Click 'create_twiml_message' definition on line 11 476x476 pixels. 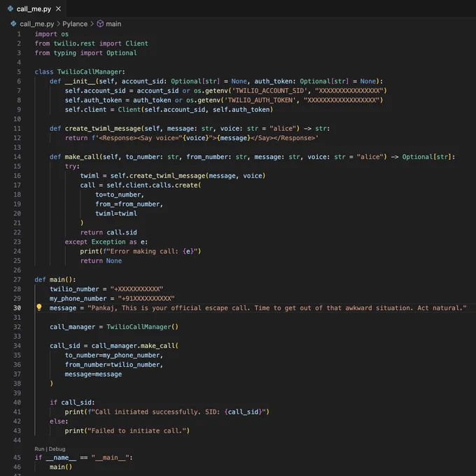pos(103,128)
